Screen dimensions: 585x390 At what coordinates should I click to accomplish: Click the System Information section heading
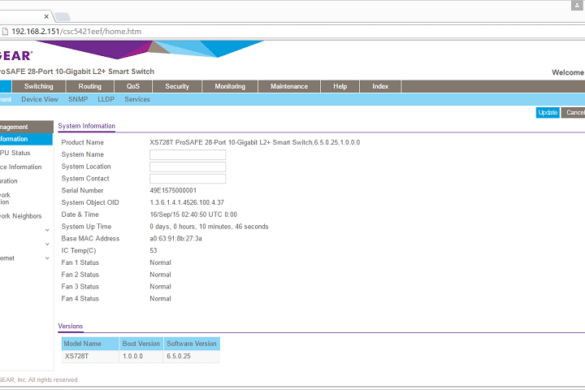(87, 126)
